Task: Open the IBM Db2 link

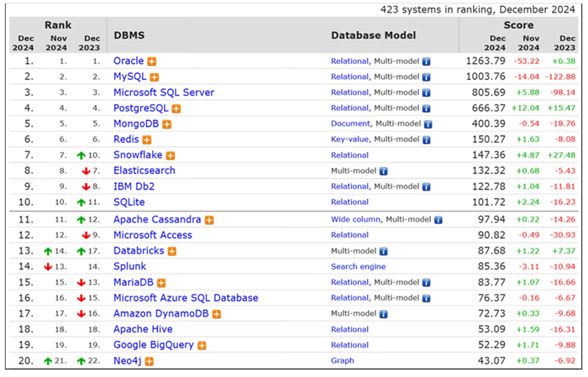Action: click(x=134, y=186)
